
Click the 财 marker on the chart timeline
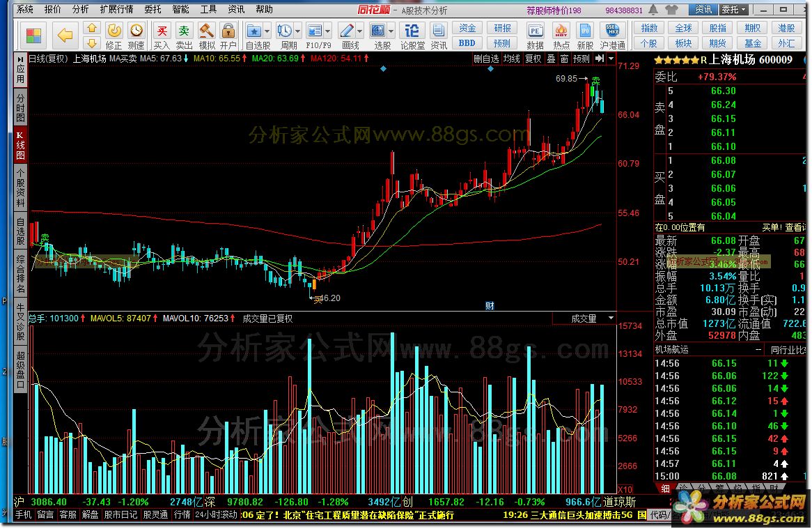point(490,306)
